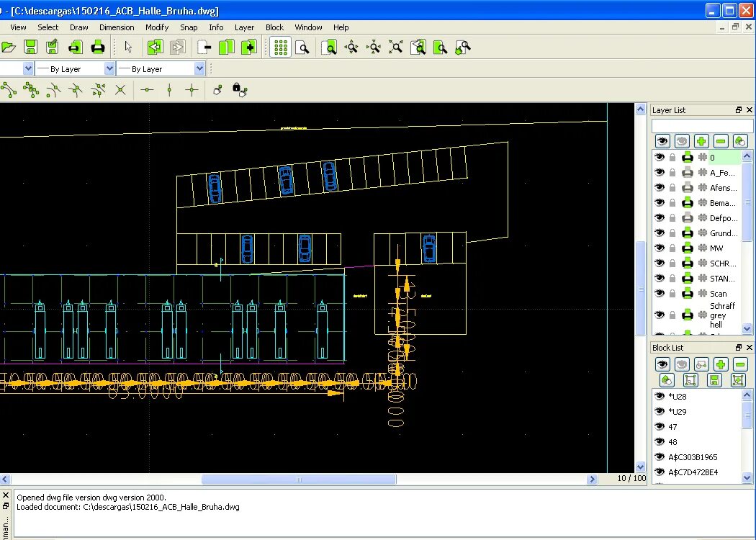Open first By Layer line width dropdown
This screenshot has height=540, width=756.
[75, 69]
